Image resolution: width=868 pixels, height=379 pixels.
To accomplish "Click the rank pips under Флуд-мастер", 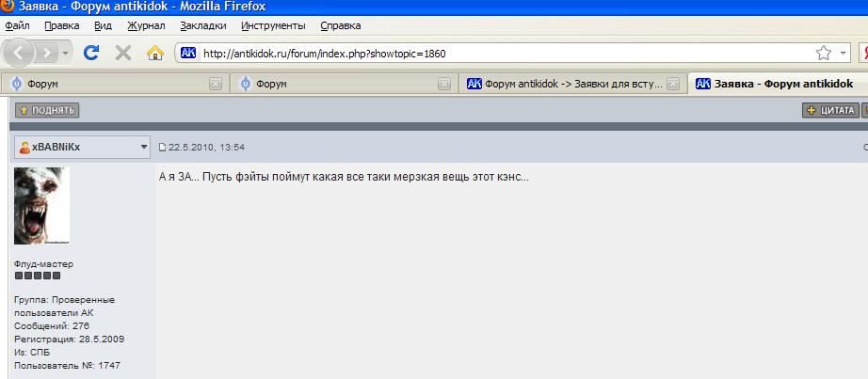I will coord(38,276).
